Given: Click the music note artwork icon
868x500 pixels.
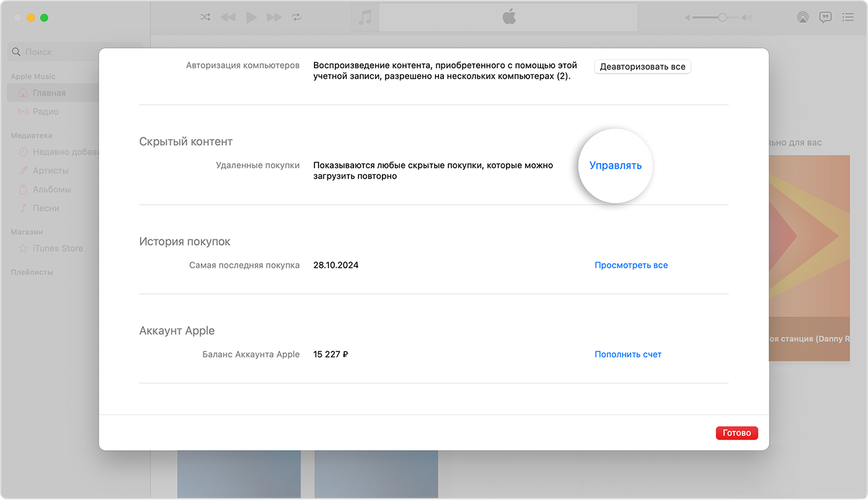Looking at the screenshot, I should click(x=365, y=17).
